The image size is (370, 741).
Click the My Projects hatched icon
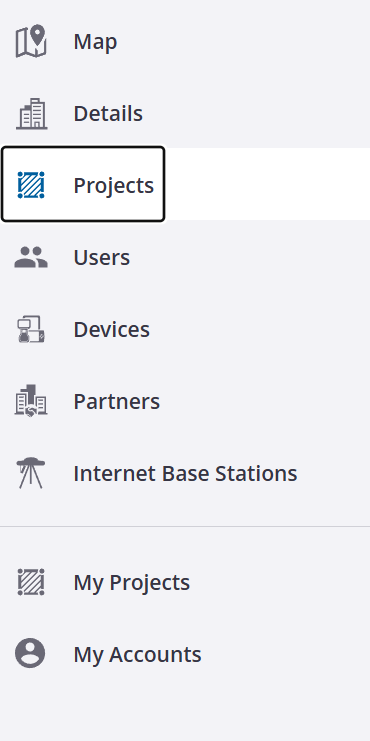(x=31, y=582)
